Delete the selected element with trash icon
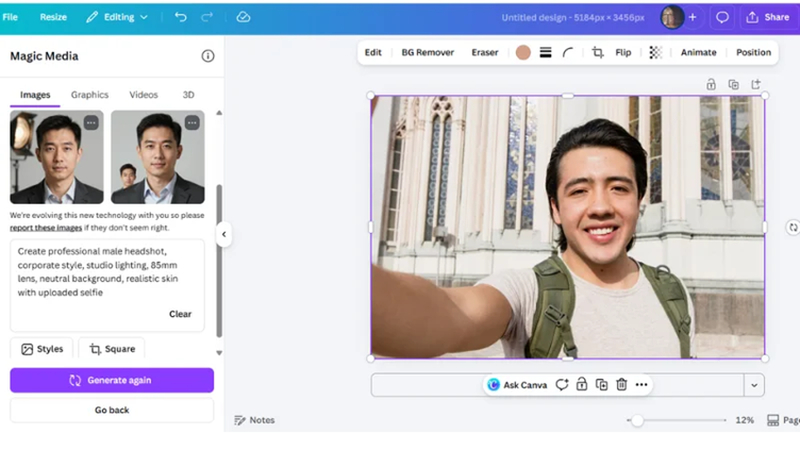Screen dimensions: 800x450 621,385
